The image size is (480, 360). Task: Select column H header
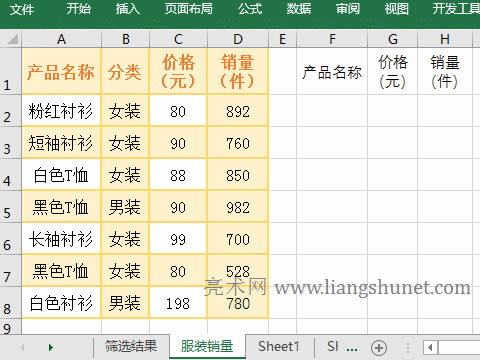[445, 39]
